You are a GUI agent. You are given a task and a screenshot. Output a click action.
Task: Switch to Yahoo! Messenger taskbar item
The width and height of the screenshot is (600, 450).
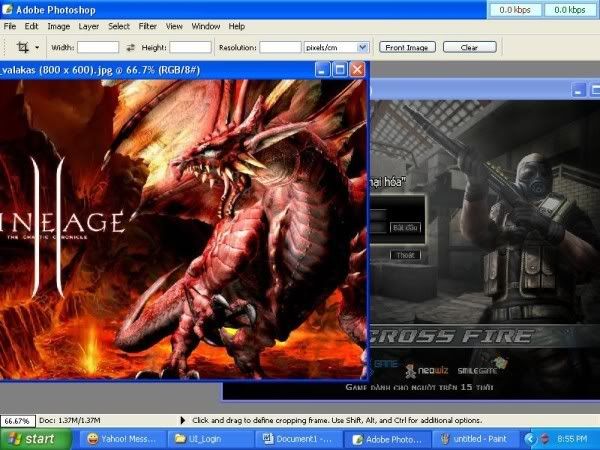click(x=123, y=439)
